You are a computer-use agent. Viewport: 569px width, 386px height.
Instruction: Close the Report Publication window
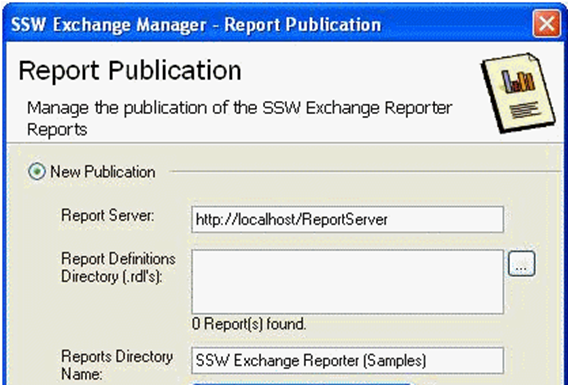(x=546, y=24)
